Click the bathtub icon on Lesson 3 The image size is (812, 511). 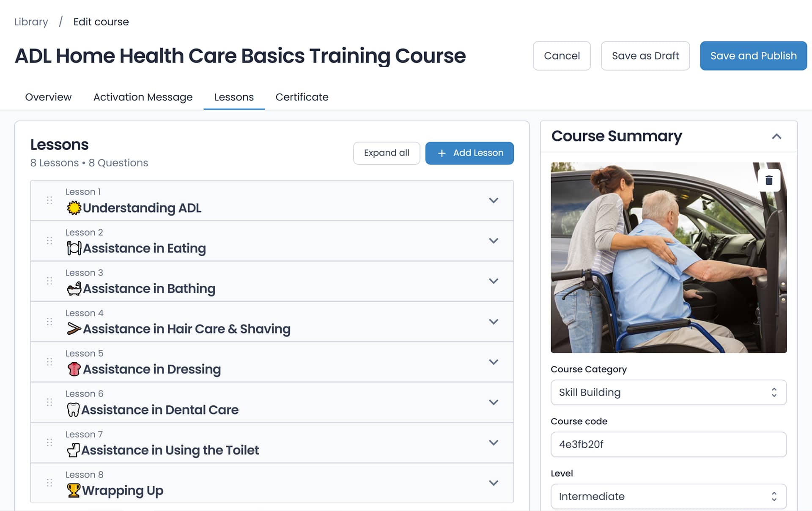(74, 289)
